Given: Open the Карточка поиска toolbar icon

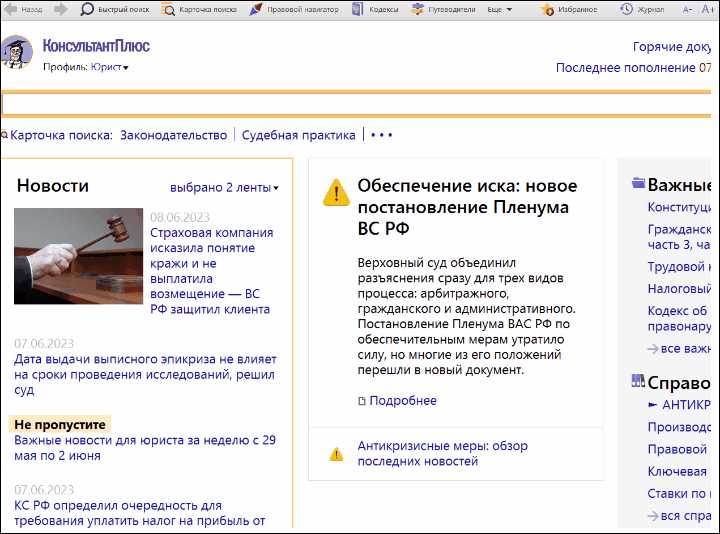Looking at the screenshot, I should coord(169,9).
